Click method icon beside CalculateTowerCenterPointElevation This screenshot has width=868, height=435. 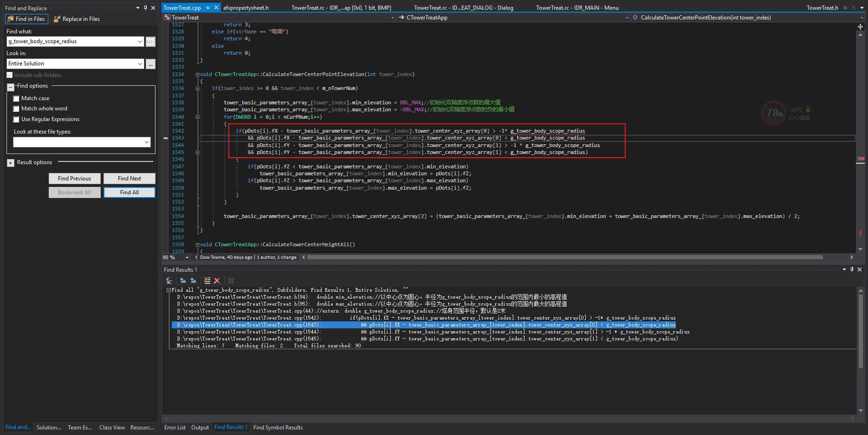pos(635,18)
